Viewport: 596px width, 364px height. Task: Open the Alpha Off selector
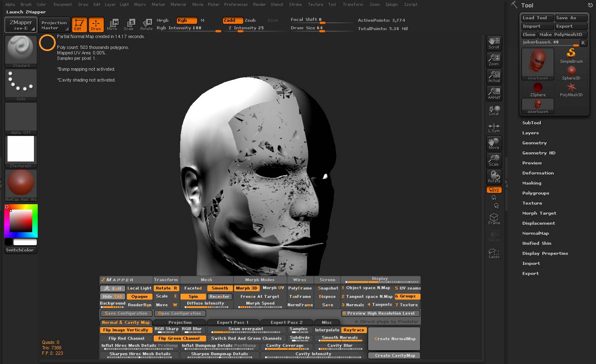[21, 118]
